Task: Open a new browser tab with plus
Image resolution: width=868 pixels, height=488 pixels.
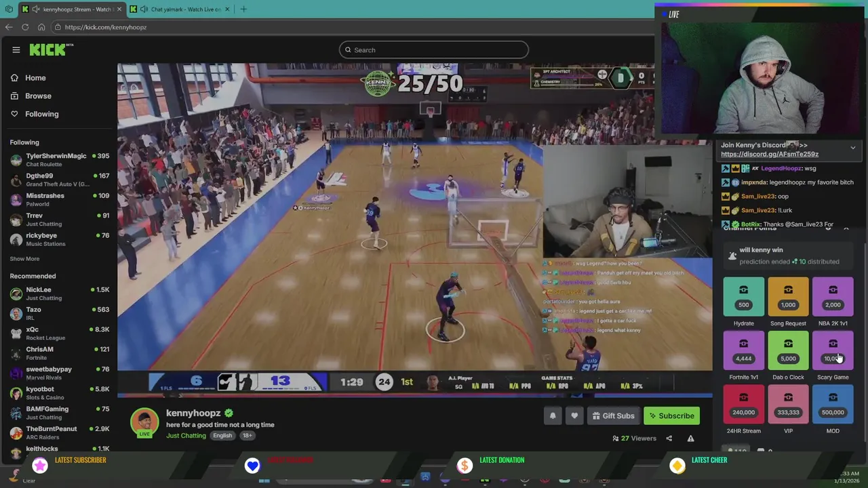Action: coord(244,9)
